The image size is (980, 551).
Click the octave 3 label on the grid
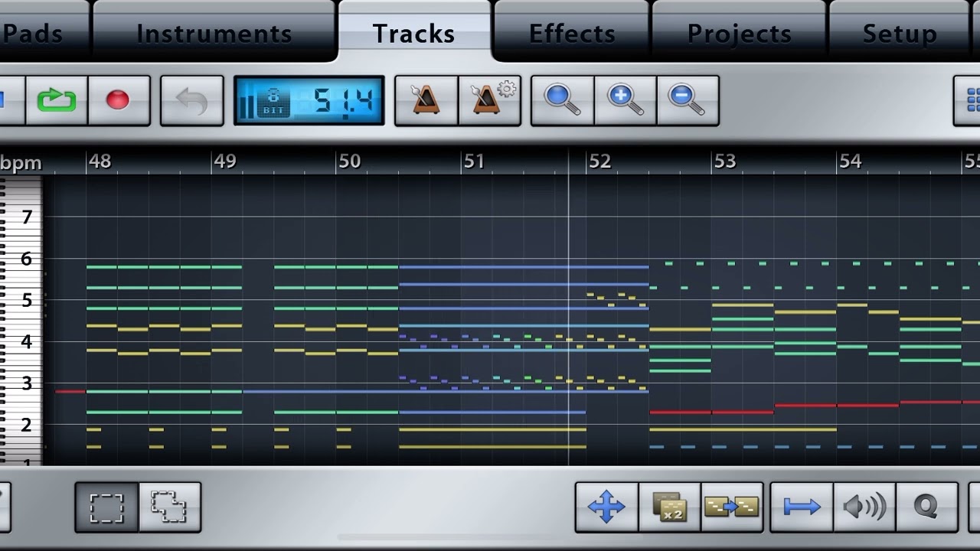click(x=28, y=383)
